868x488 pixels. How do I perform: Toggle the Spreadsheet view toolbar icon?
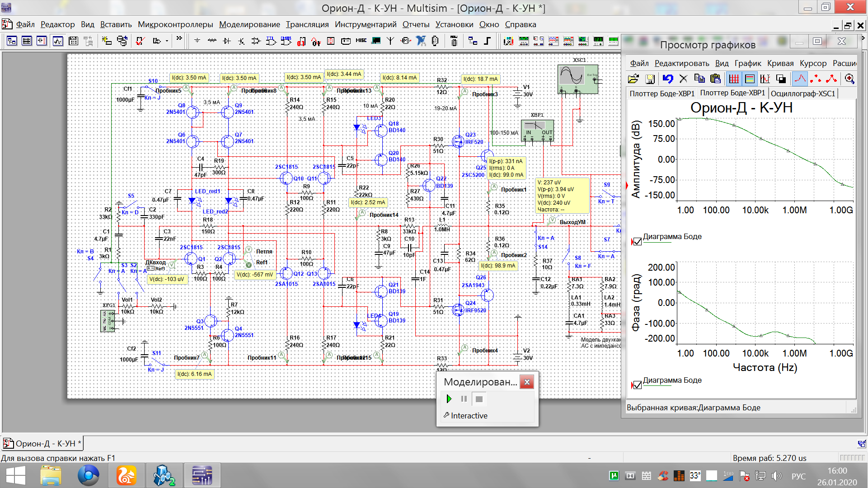[27, 41]
